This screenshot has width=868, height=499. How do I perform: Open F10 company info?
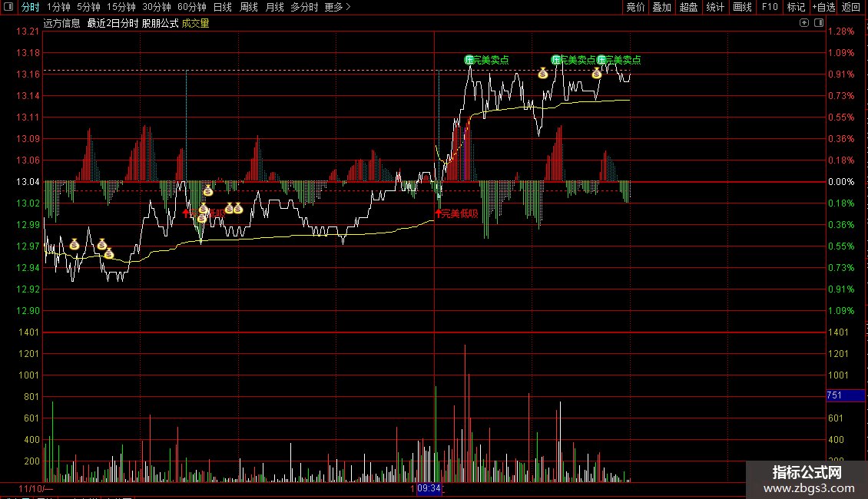point(770,7)
